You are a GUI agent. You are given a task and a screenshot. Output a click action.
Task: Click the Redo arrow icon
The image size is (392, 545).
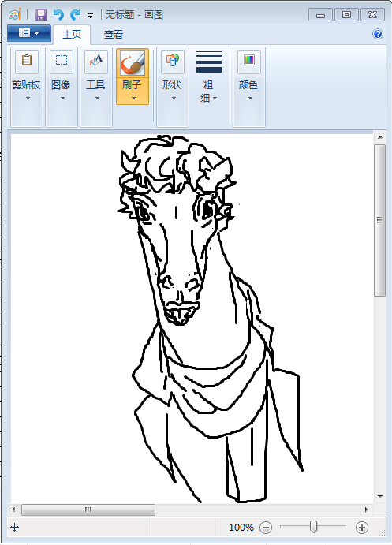point(75,15)
